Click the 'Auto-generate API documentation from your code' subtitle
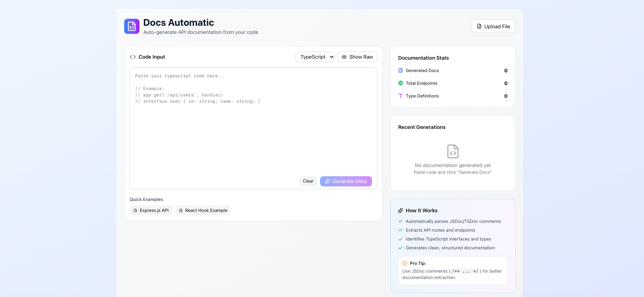 201,32
